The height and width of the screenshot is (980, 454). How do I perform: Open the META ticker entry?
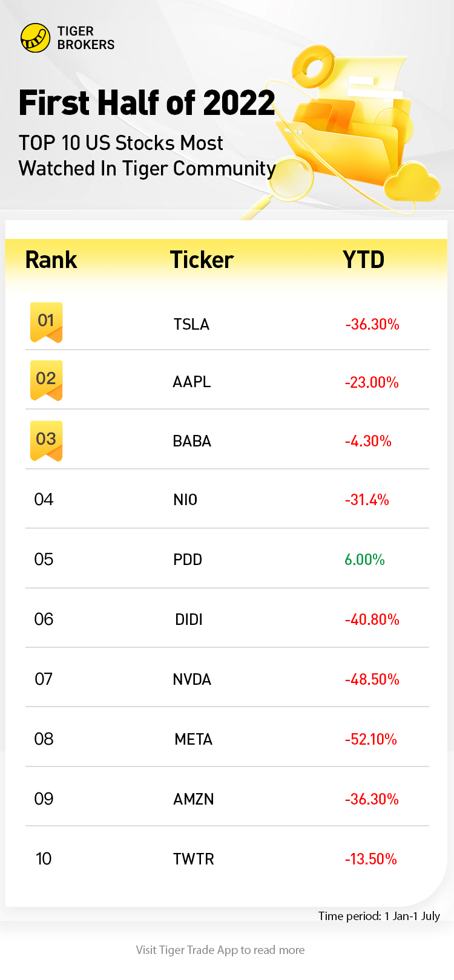tap(193, 739)
